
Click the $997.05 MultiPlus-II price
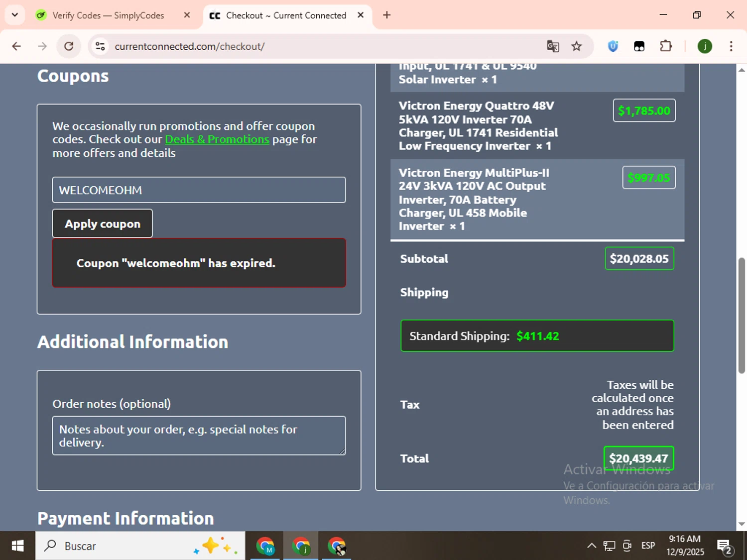(649, 178)
